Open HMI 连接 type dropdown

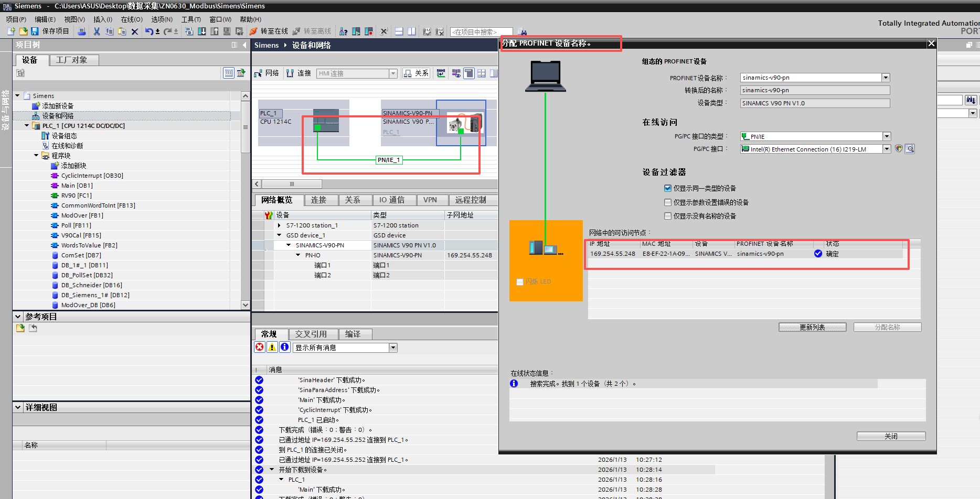coord(393,73)
